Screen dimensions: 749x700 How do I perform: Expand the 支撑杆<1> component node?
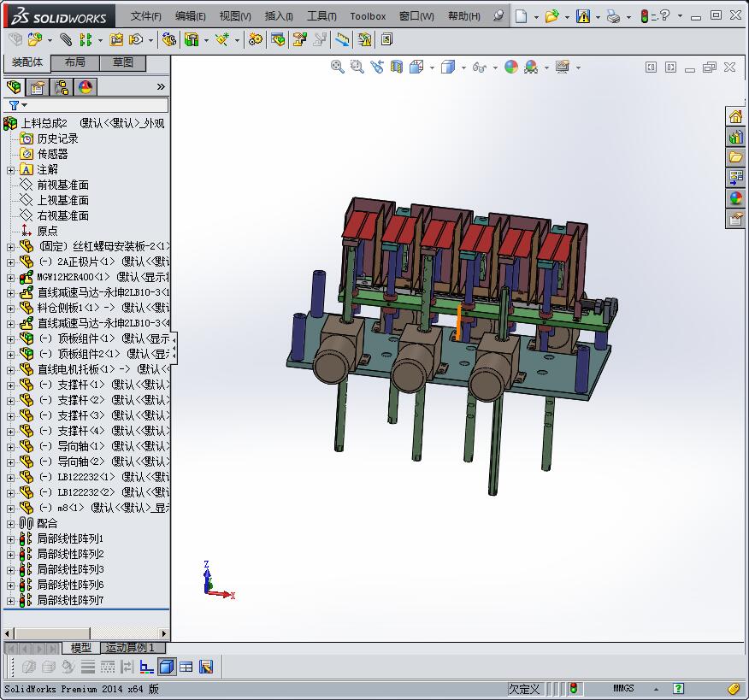click(x=10, y=385)
